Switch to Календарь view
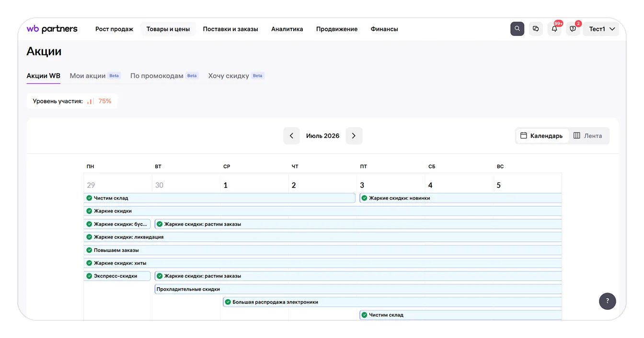This screenshot has width=644, height=338. coord(542,136)
